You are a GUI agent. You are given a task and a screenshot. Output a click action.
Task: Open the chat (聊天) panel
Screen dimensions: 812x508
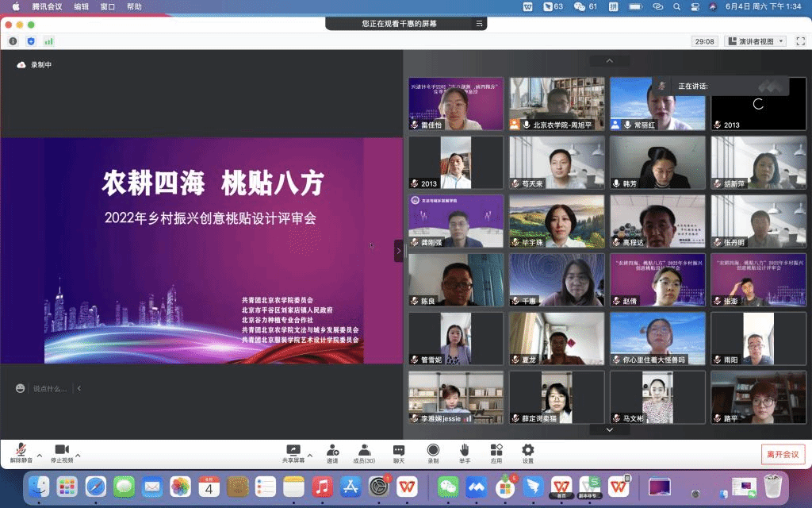tap(399, 450)
